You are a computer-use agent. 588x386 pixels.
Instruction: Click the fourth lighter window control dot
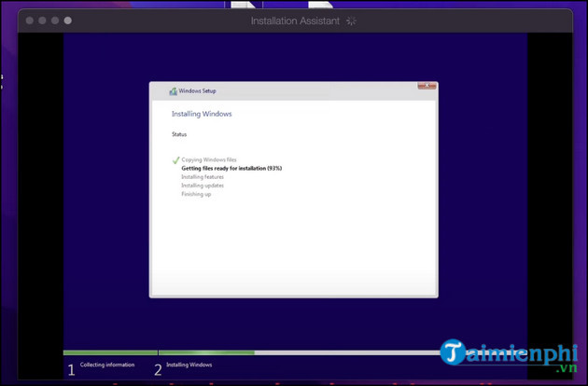(x=68, y=21)
